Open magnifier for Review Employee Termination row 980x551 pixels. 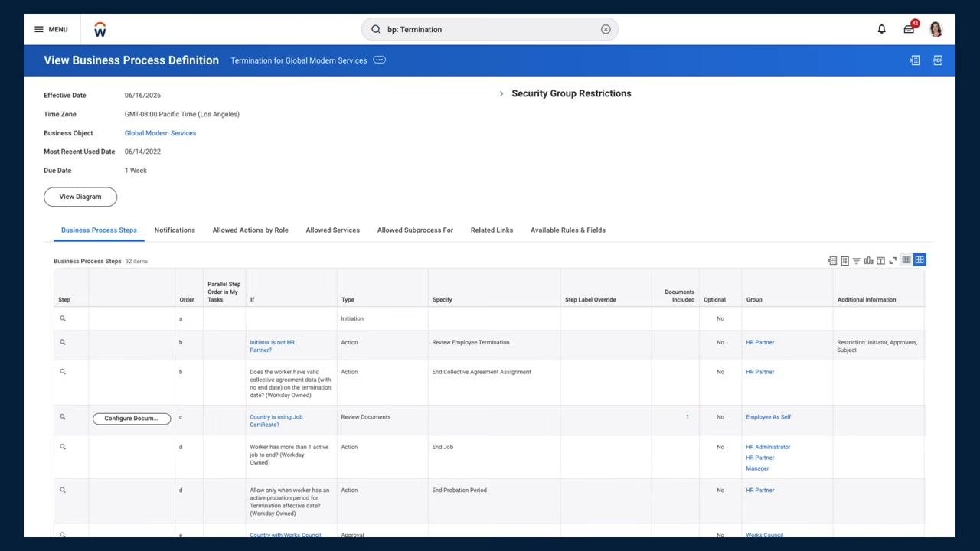tap(63, 342)
